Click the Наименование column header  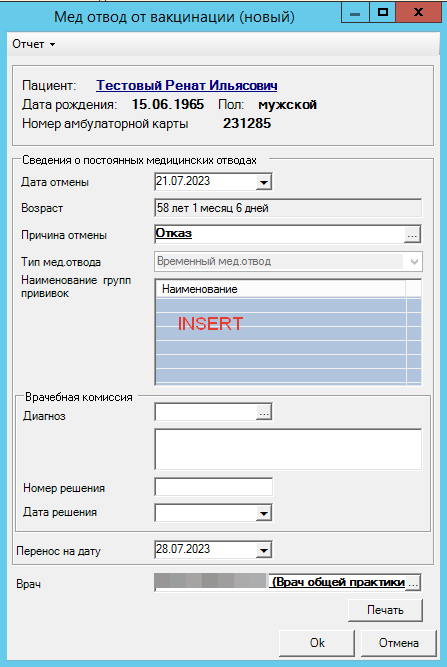tap(281, 289)
